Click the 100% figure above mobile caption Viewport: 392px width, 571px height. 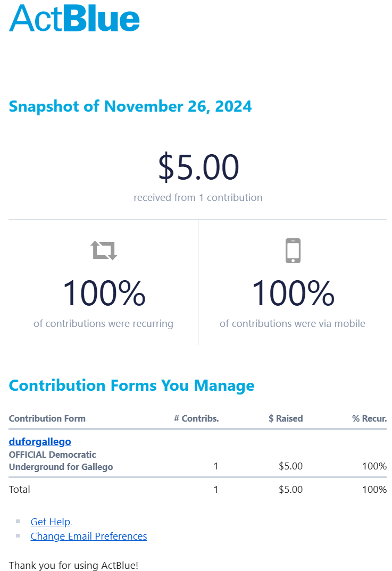coord(293,293)
